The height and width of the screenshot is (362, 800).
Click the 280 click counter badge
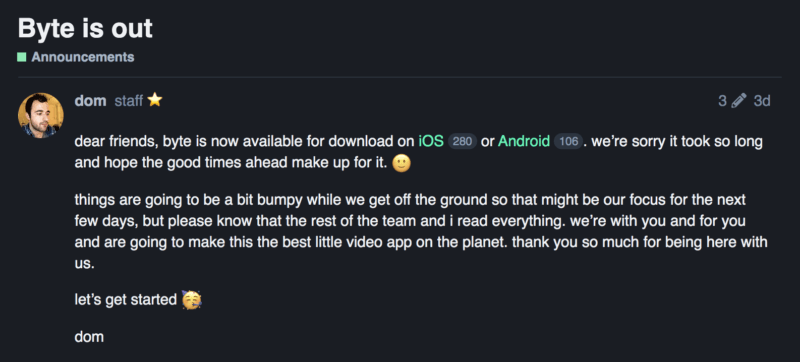[462, 142]
